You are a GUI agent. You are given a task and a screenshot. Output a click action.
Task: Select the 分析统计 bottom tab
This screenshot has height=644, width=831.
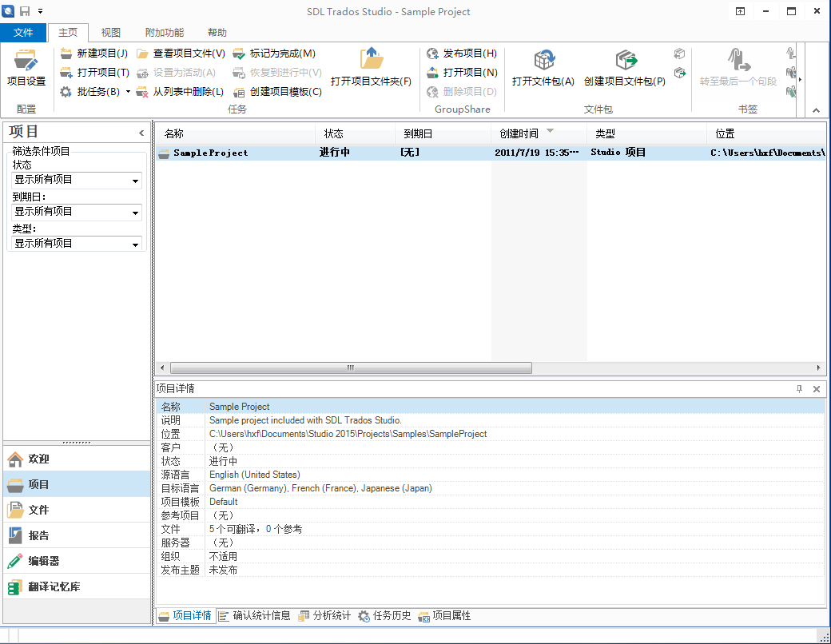coord(325,616)
